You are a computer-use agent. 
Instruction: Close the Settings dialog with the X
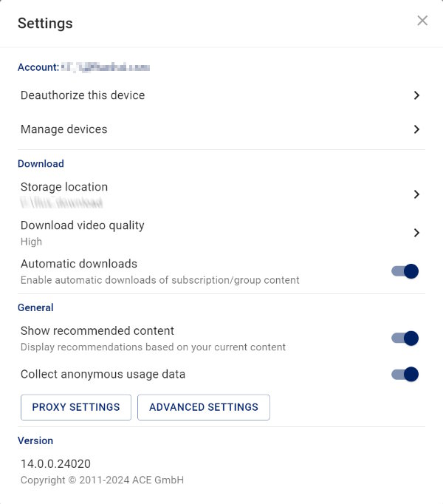[422, 21]
